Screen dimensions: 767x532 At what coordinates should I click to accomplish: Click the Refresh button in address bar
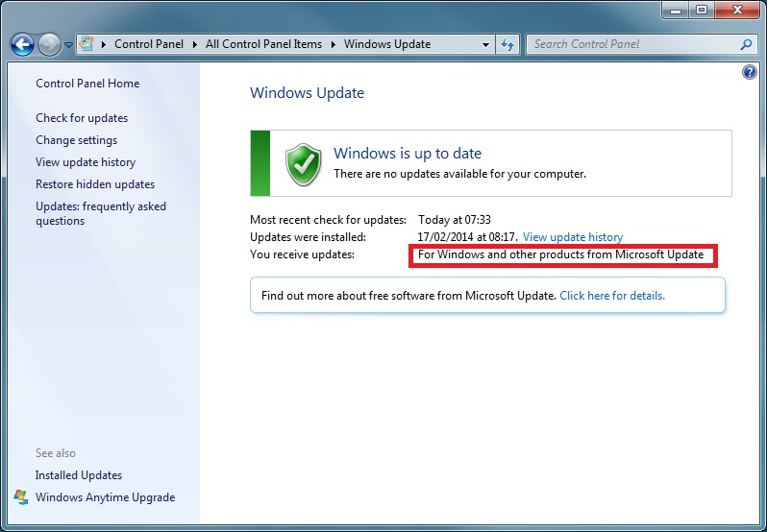(x=507, y=44)
